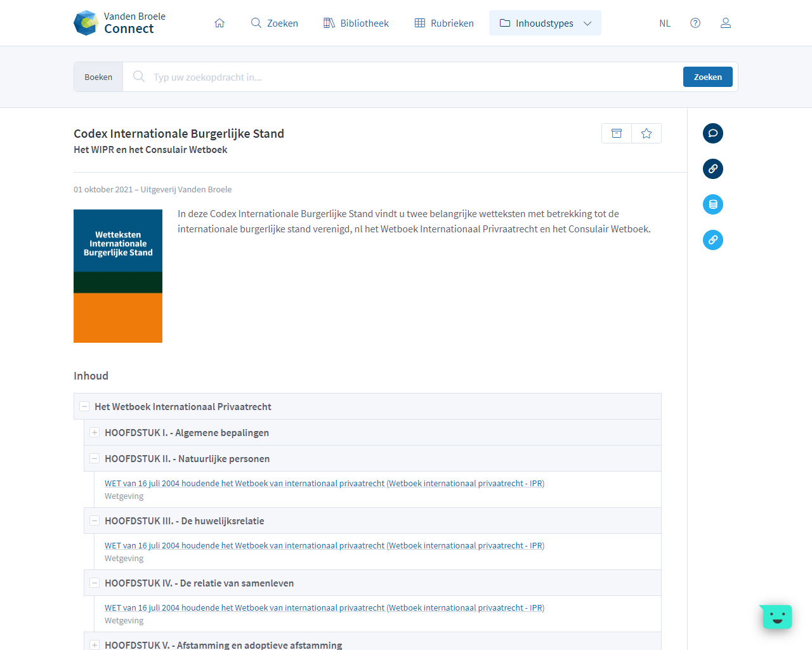Image resolution: width=812 pixels, height=650 pixels.
Task: Expand HOOFDSTUK I Algemene bepalingen
Action: click(x=95, y=433)
